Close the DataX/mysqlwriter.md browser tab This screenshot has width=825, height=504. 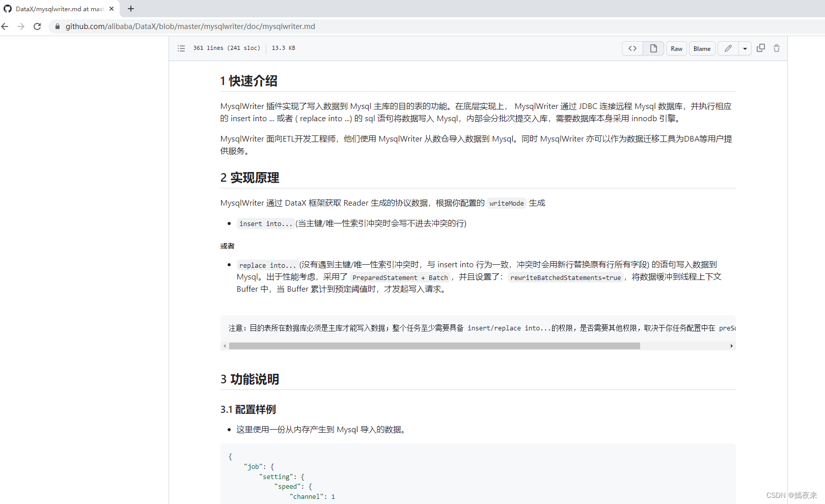pyautogui.click(x=112, y=9)
